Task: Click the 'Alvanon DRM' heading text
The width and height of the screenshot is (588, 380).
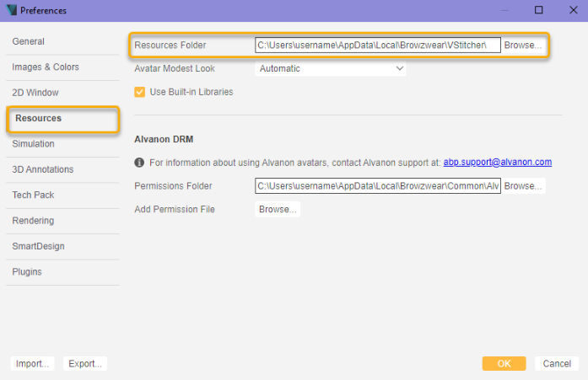Action: point(164,139)
